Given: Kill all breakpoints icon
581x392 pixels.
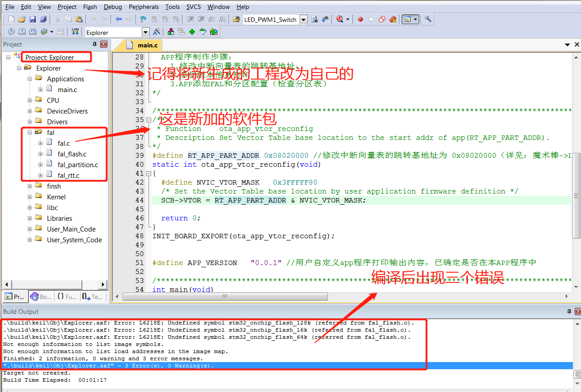Looking at the screenshot, I should (x=393, y=19).
